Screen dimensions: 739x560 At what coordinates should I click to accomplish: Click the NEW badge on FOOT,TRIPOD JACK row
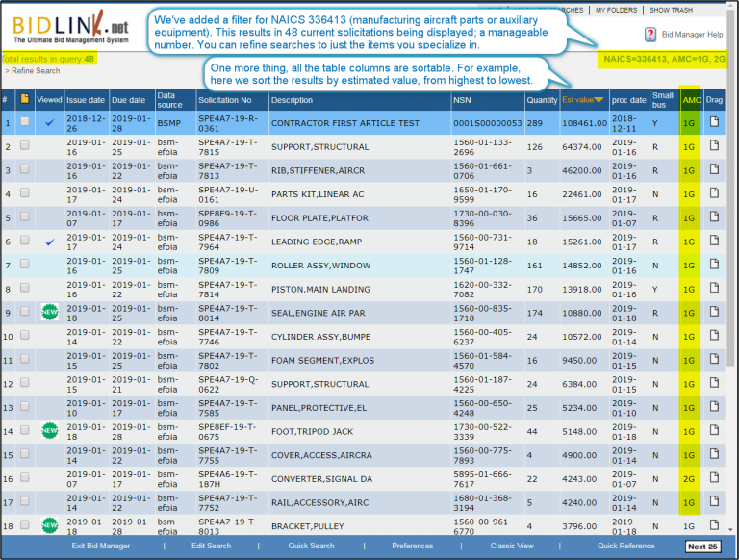(x=49, y=430)
